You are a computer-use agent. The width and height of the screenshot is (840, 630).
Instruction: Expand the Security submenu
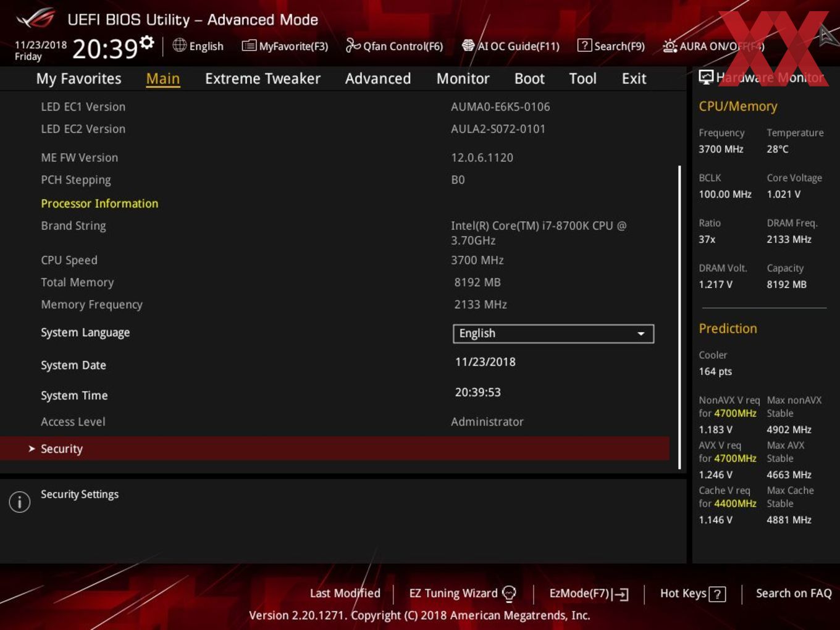pos(335,448)
